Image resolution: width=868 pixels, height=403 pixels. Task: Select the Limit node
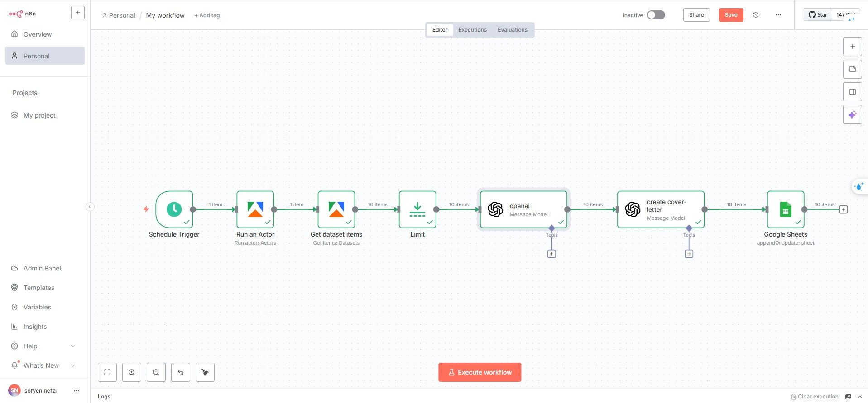pyautogui.click(x=417, y=209)
